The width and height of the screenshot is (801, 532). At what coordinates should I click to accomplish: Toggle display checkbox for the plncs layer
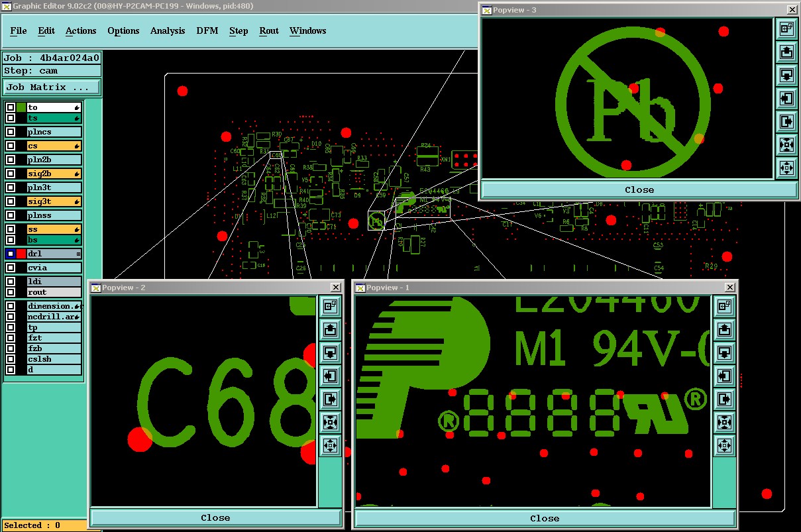coord(11,132)
